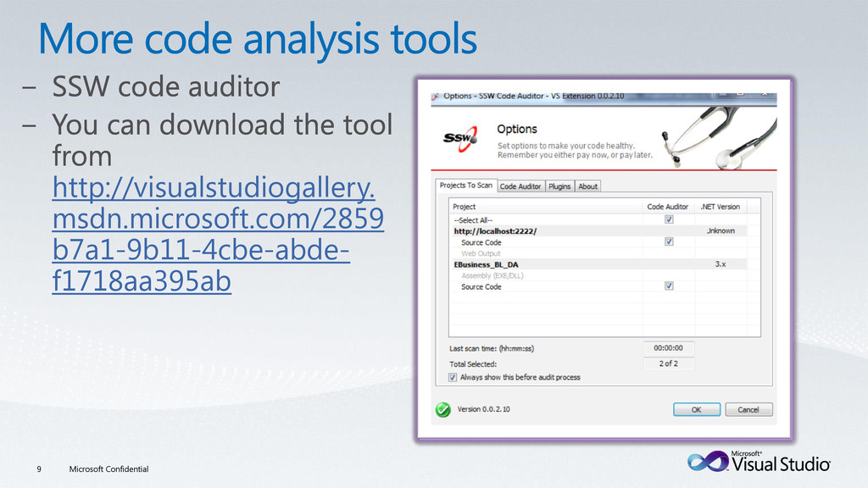The height and width of the screenshot is (488, 868).
Task: Toggle Always show this before audit process
Action: pyautogui.click(x=453, y=377)
